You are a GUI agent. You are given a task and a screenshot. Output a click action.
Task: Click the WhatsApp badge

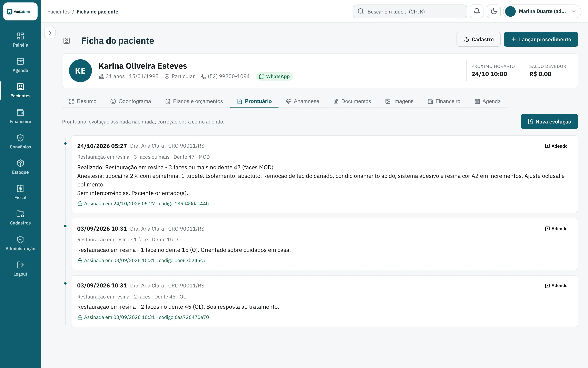pyautogui.click(x=274, y=76)
